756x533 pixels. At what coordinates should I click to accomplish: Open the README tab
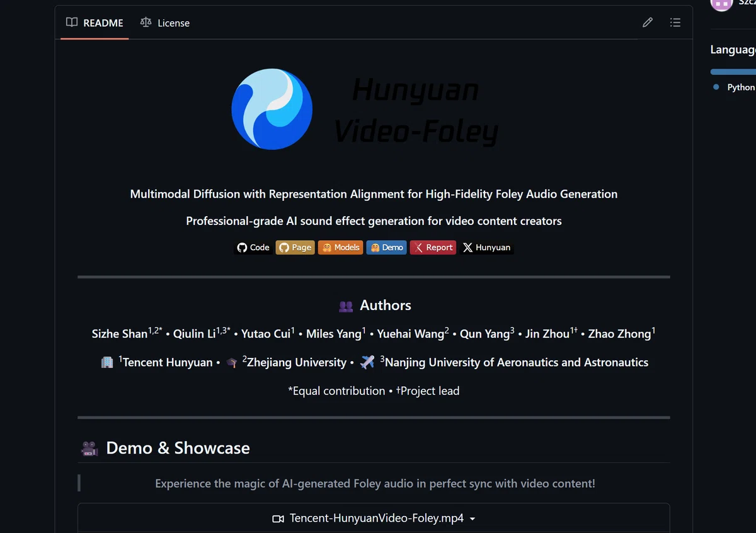point(94,23)
